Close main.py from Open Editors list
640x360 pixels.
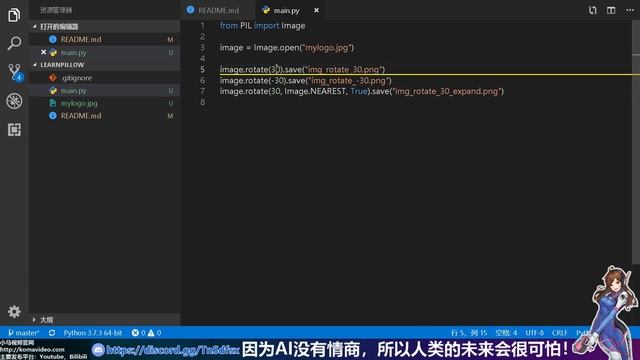(x=43, y=52)
